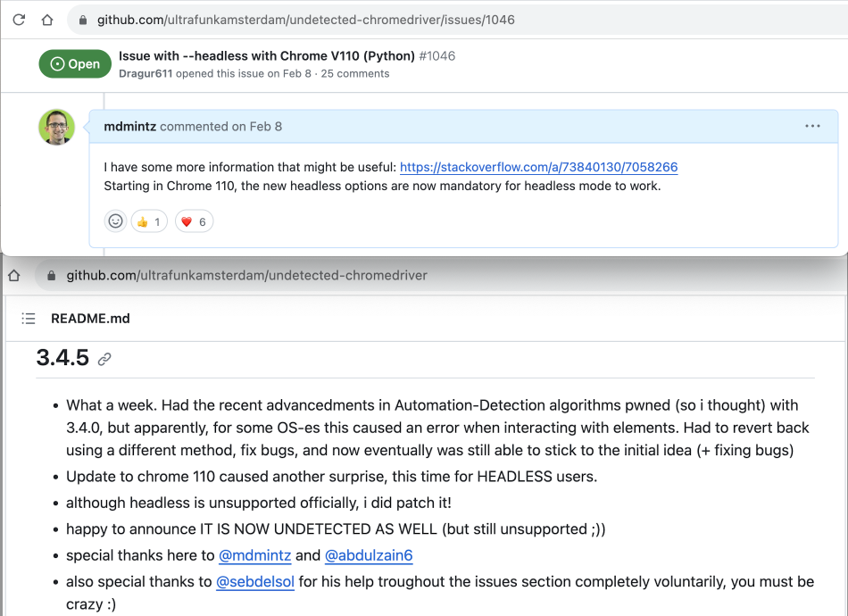Toggle the heart reaction with 6 votes
The height and width of the screenshot is (616, 848).
(195, 221)
